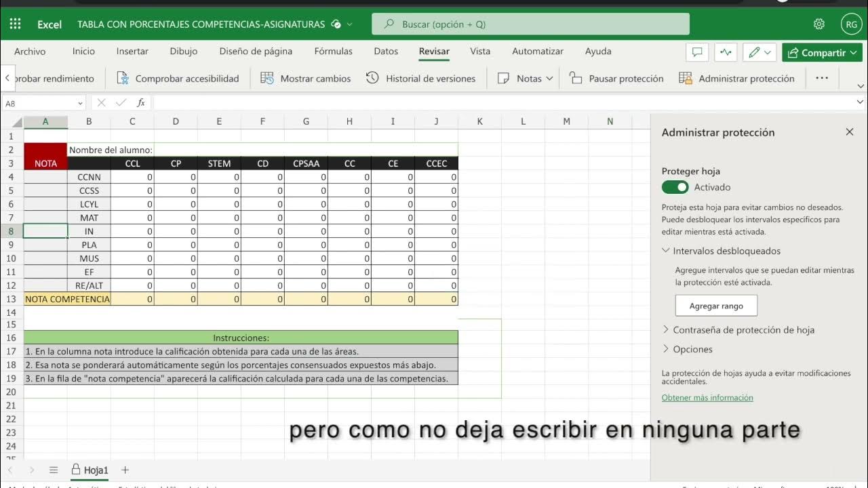Image resolution: width=868 pixels, height=488 pixels.
Task: Switch to the Vista tab
Action: point(480,52)
